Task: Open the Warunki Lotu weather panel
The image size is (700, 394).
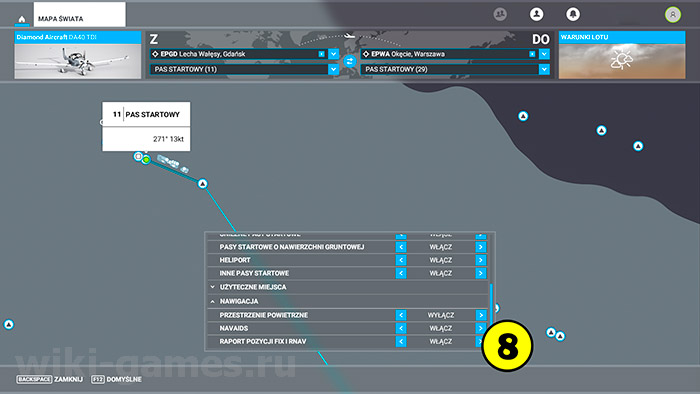Action: point(622,55)
